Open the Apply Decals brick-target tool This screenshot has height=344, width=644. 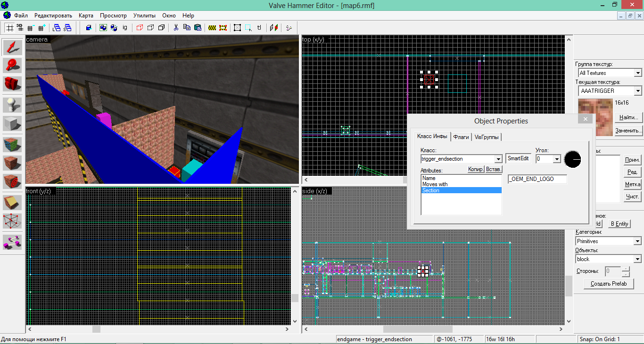coord(13,181)
